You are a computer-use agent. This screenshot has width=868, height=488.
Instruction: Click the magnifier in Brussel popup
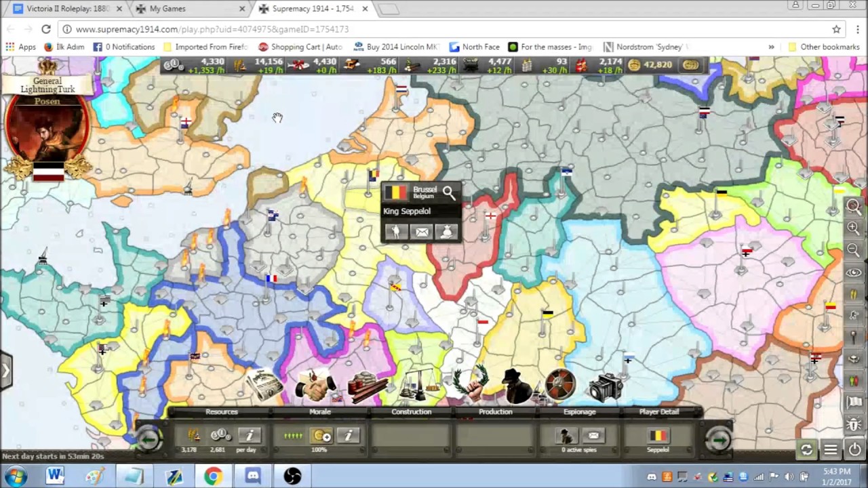(449, 193)
